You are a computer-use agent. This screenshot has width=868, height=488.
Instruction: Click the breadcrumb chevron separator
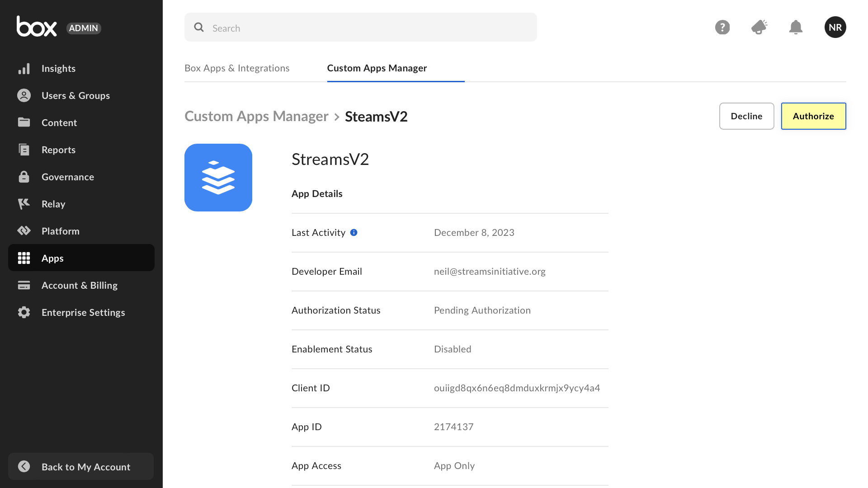(337, 117)
